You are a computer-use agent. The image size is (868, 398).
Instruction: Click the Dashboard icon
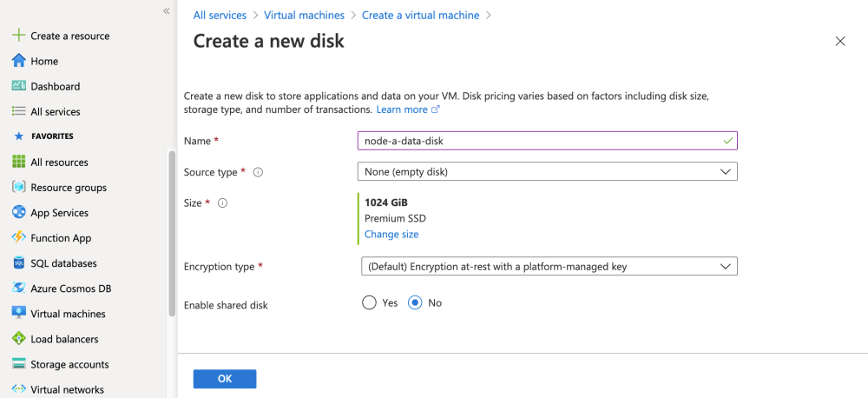(18, 86)
